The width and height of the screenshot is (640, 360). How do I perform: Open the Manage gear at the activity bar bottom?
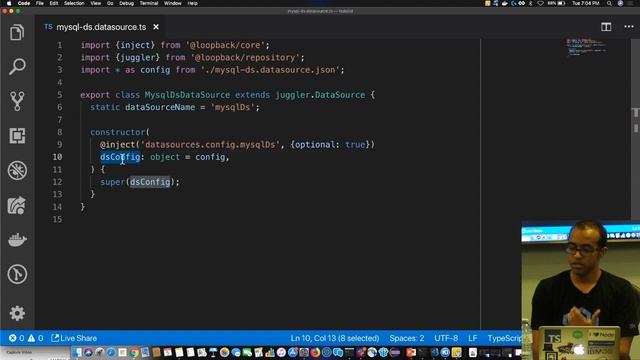click(17, 313)
